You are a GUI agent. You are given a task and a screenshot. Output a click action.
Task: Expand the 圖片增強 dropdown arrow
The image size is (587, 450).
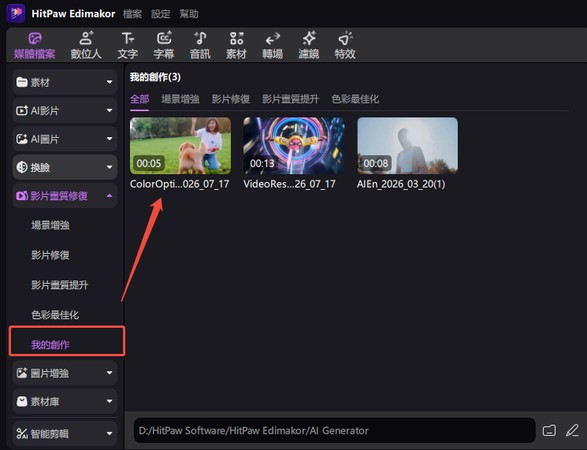[109, 373]
